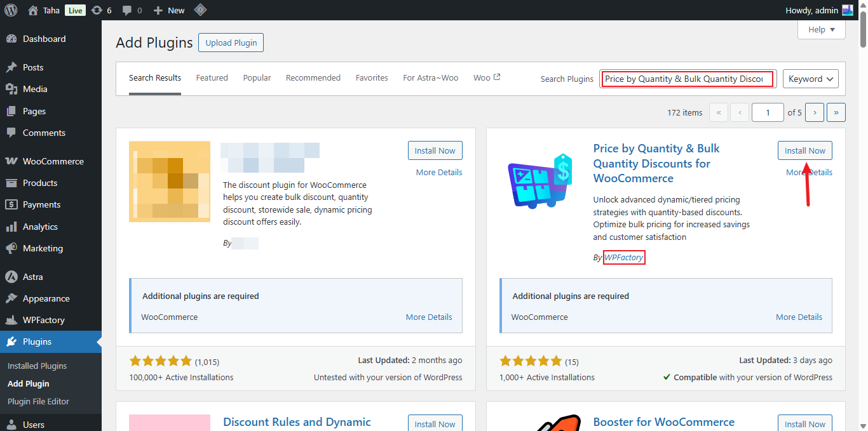
Task: Click the Appearance paintbrush icon
Action: (x=11, y=298)
